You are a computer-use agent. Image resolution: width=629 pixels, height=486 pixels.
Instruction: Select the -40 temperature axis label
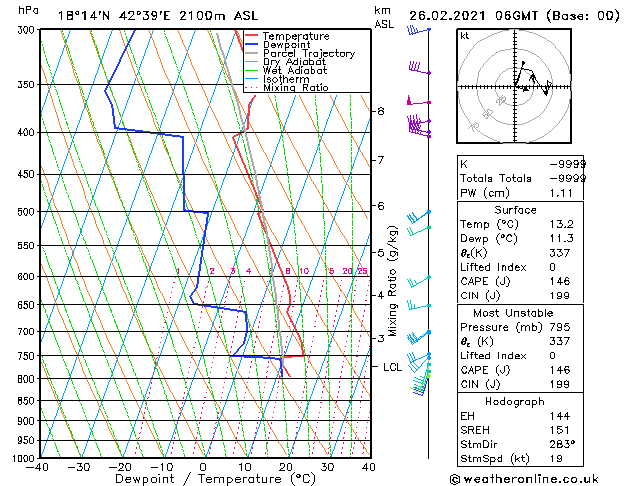tap(37, 468)
